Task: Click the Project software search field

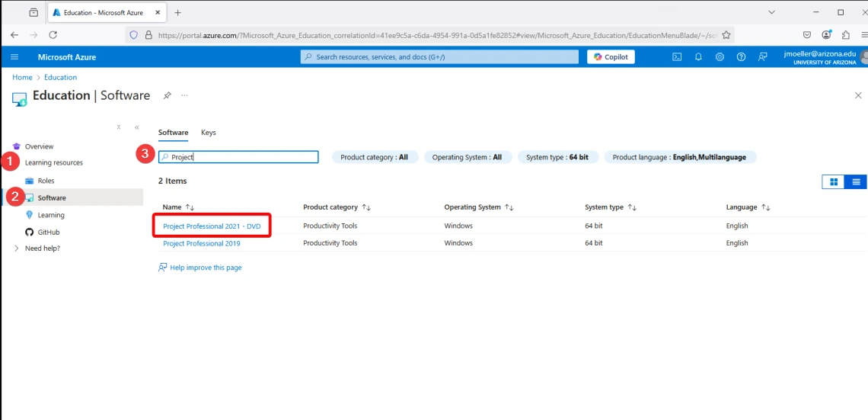Action: (238, 157)
